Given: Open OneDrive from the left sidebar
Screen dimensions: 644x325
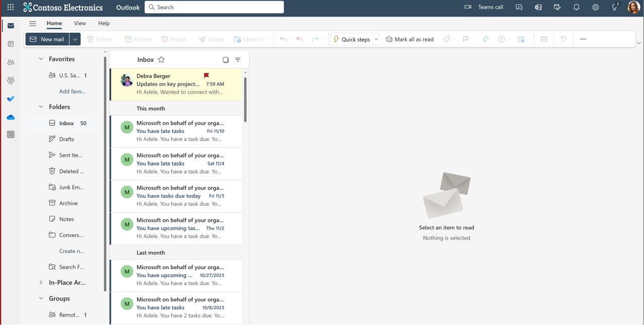Looking at the screenshot, I should click(11, 117).
